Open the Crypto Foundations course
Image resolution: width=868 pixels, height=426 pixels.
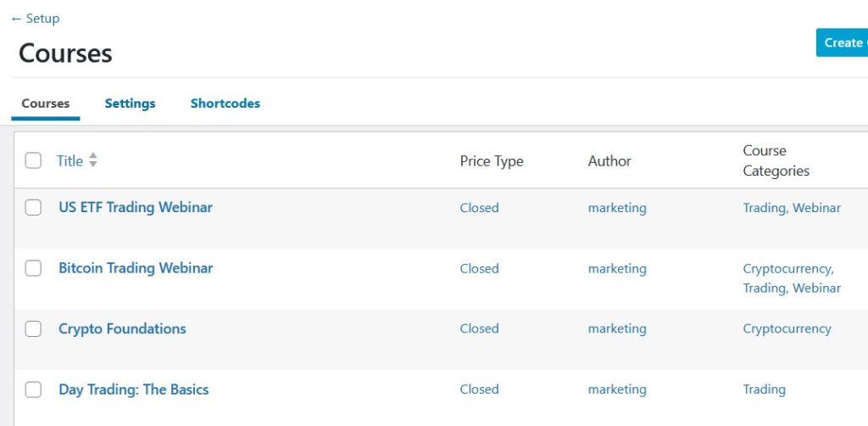(x=122, y=329)
